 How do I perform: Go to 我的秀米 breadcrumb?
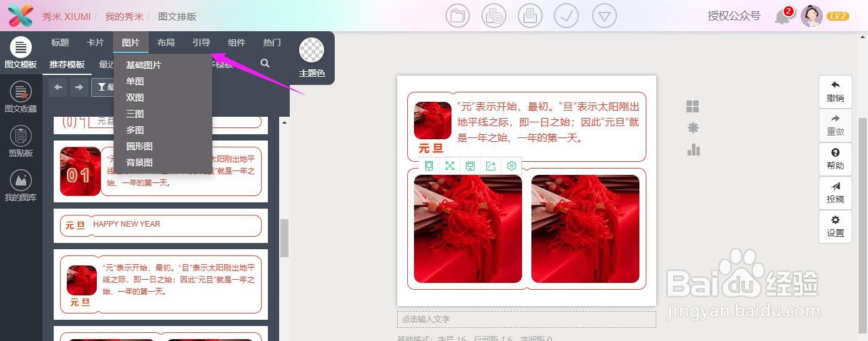124,17
